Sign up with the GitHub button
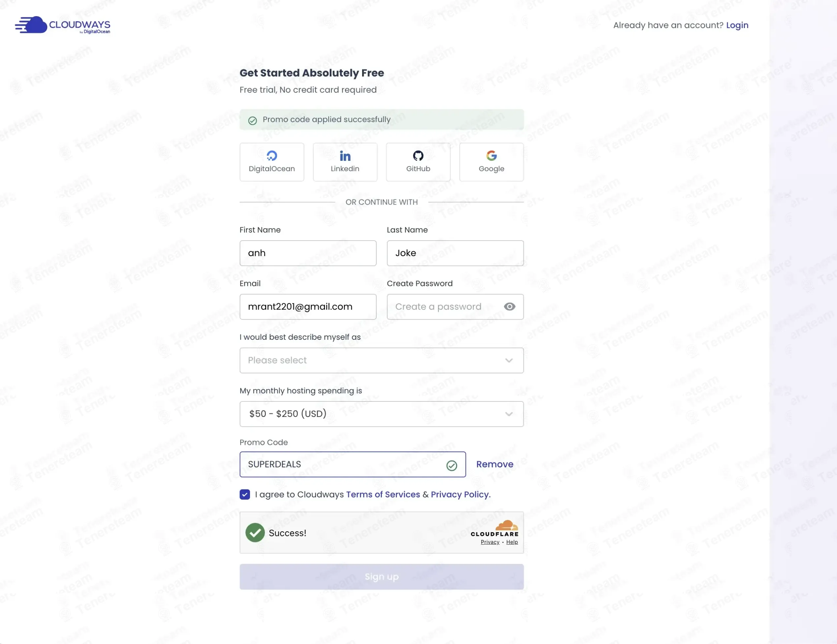Image resolution: width=837 pixels, height=644 pixels. pyautogui.click(x=418, y=162)
